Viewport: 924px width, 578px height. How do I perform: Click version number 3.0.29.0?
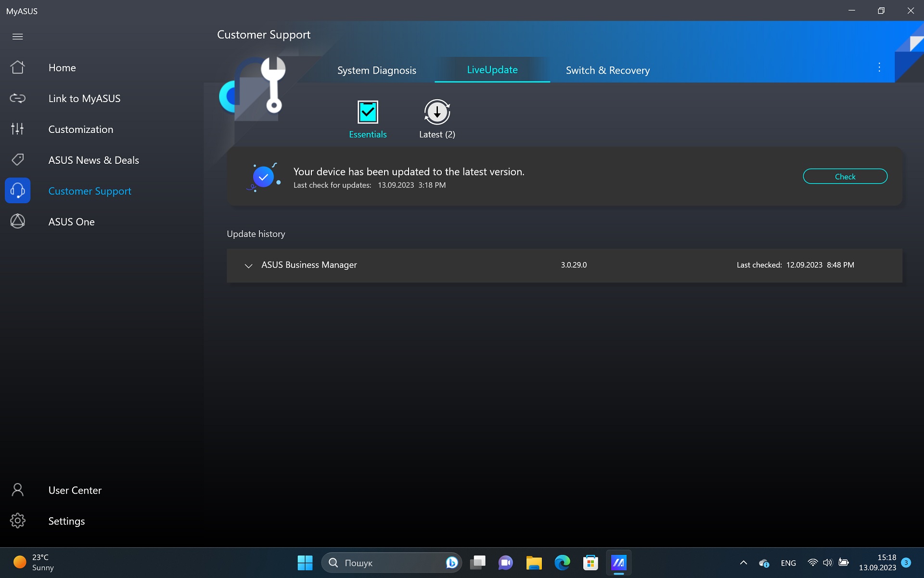(574, 265)
